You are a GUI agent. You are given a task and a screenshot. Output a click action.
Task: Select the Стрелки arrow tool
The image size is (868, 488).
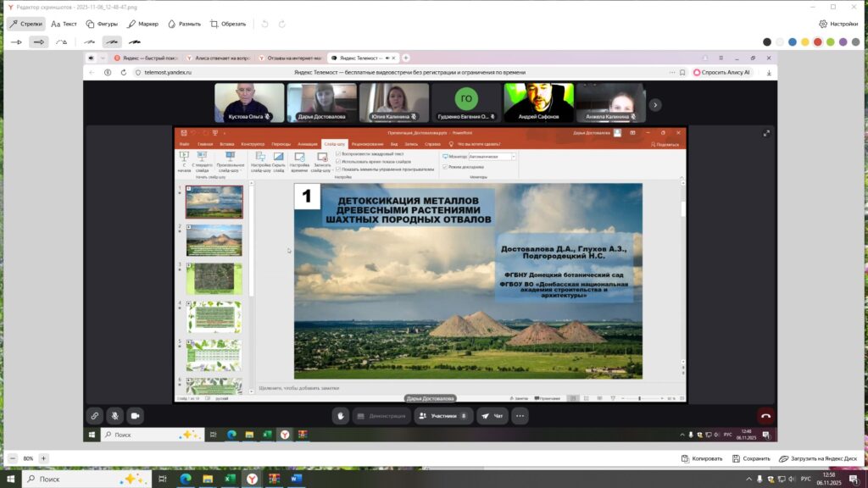[x=25, y=24]
